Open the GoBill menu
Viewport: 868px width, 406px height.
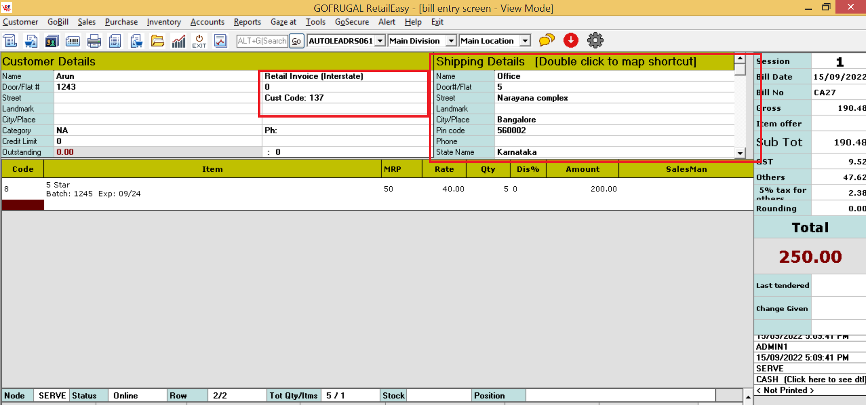58,22
